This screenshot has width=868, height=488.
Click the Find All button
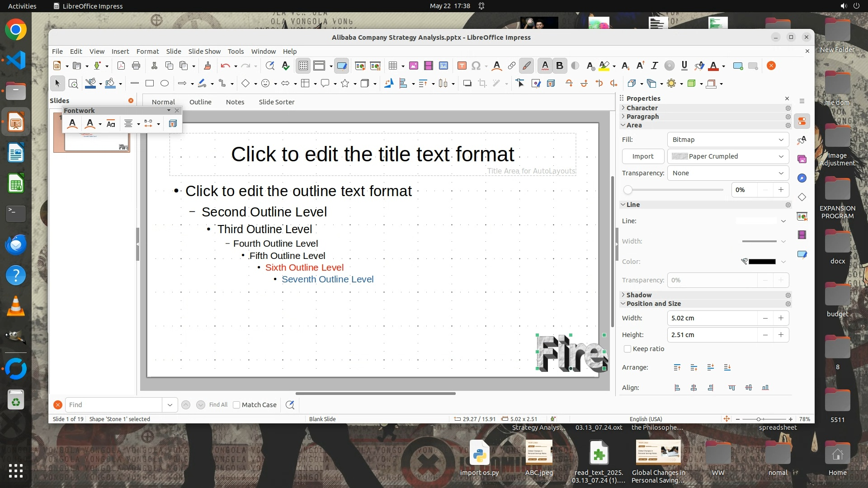pos(218,405)
